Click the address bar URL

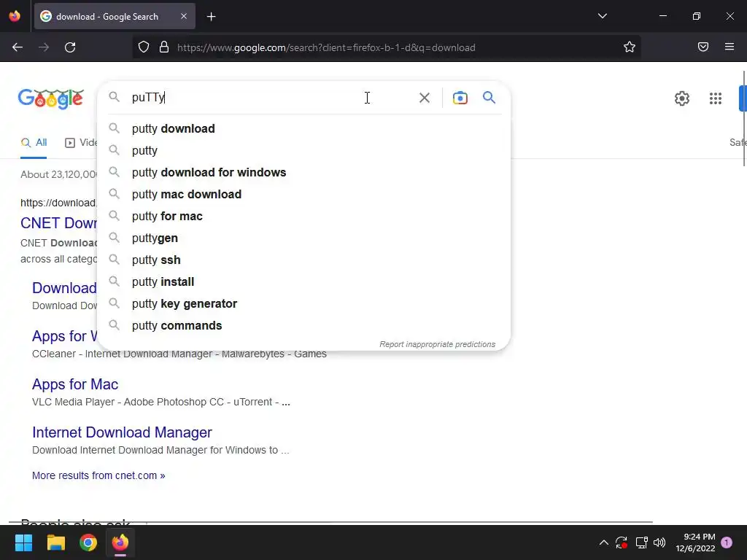[326, 47]
